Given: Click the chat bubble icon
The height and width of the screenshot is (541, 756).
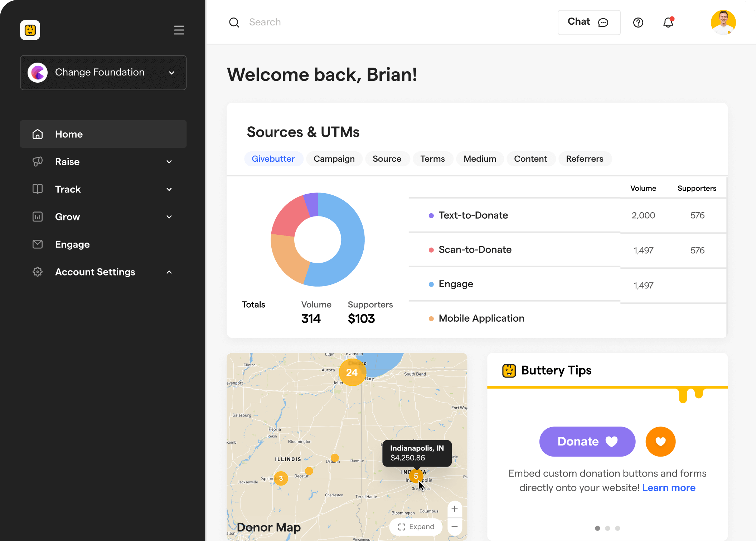Looking at the screenshot, I should (603, 23).
